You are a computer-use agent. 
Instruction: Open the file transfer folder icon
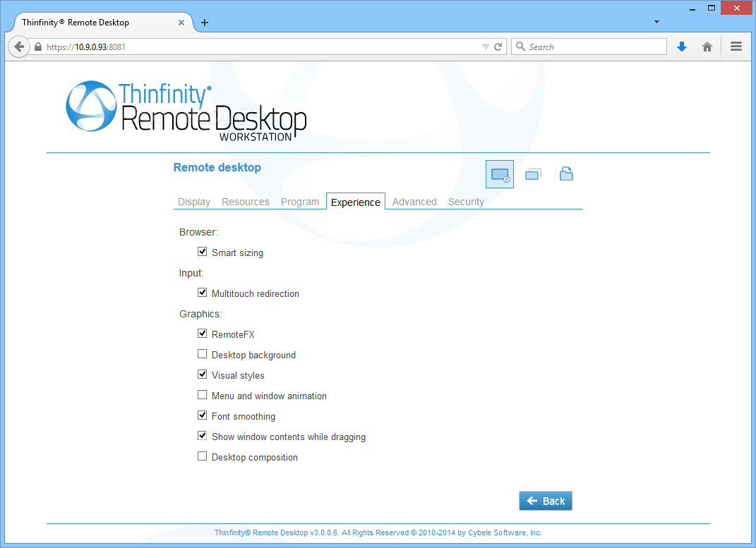click(x=566, y=173)
